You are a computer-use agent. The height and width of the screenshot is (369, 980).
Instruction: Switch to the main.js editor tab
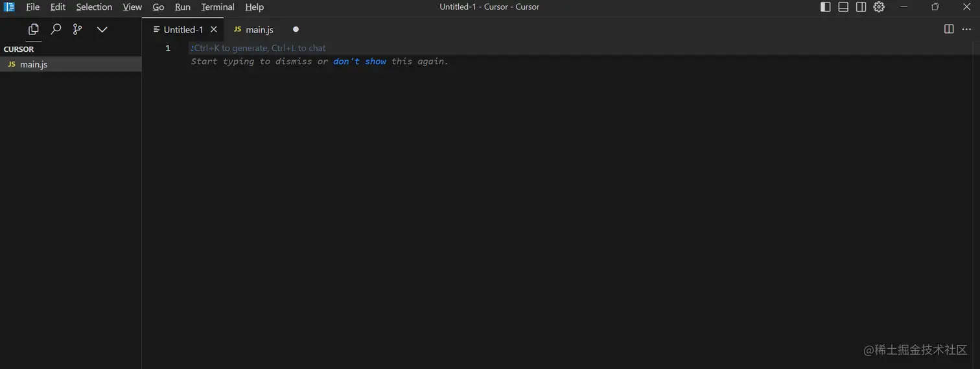coord(259,30)
